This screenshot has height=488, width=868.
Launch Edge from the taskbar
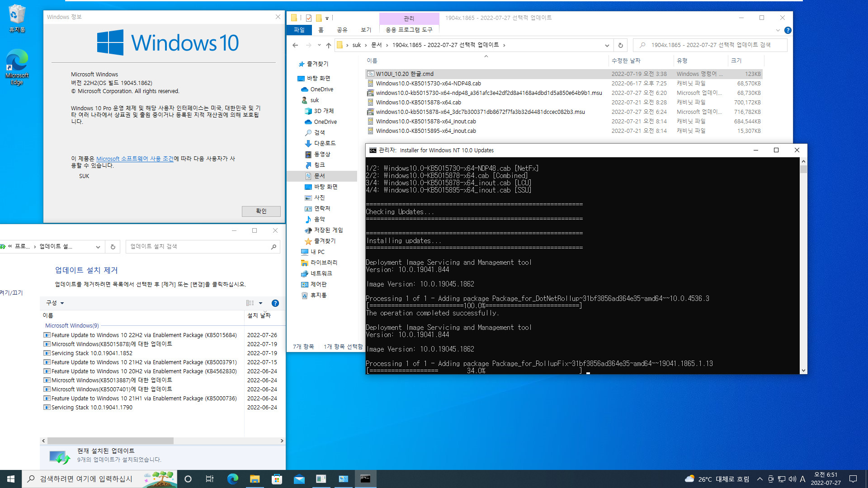point(232,479)
